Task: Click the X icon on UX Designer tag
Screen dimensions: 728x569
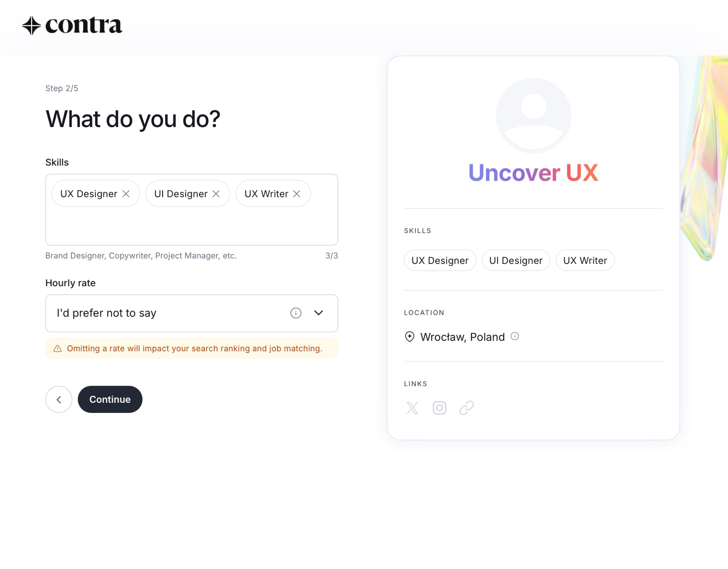Action: pos(126,194)
